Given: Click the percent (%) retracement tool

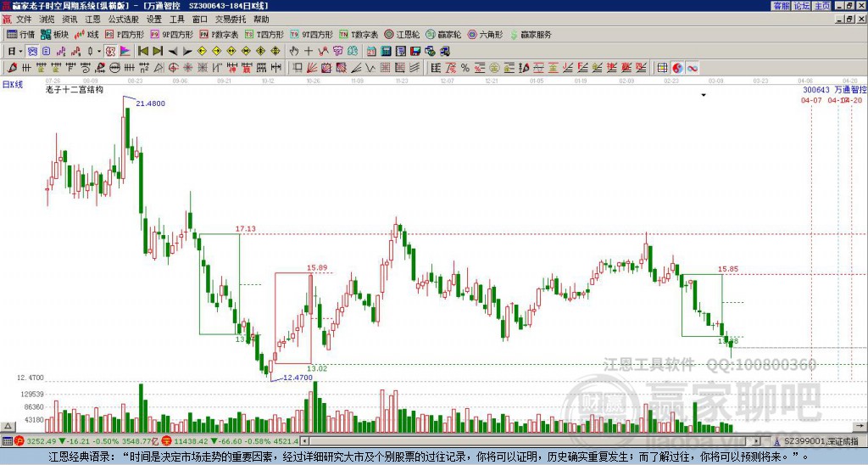Looking at the screenshot, I should click(x=465, y=68).
